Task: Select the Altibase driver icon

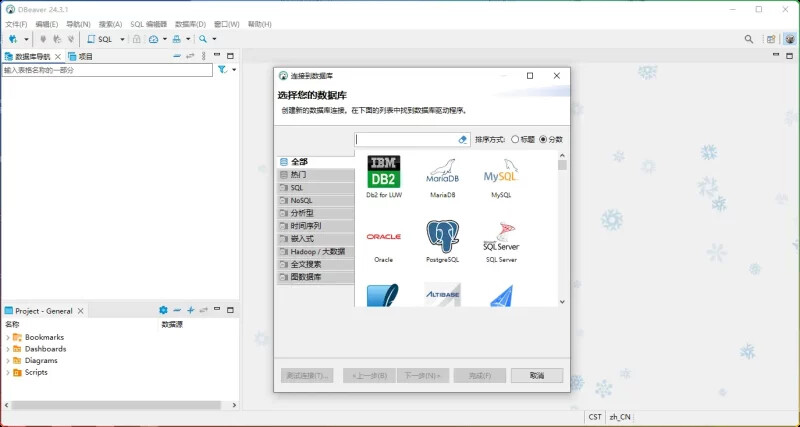Action: click(x=442, y=295)
